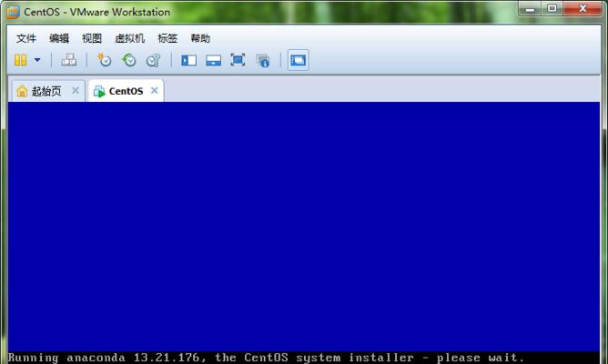Open the 编辑 menu
This screenshot has width=608, height=364.
coord(59,38)
